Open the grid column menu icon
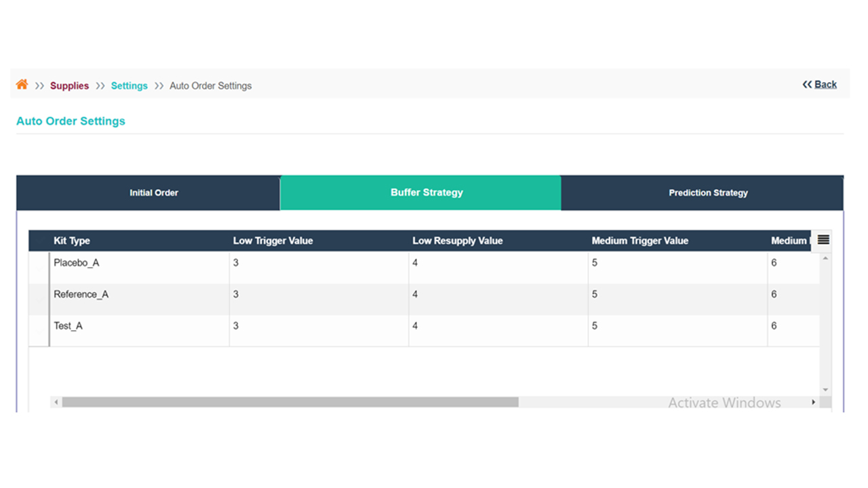 [x=823, y=240]
